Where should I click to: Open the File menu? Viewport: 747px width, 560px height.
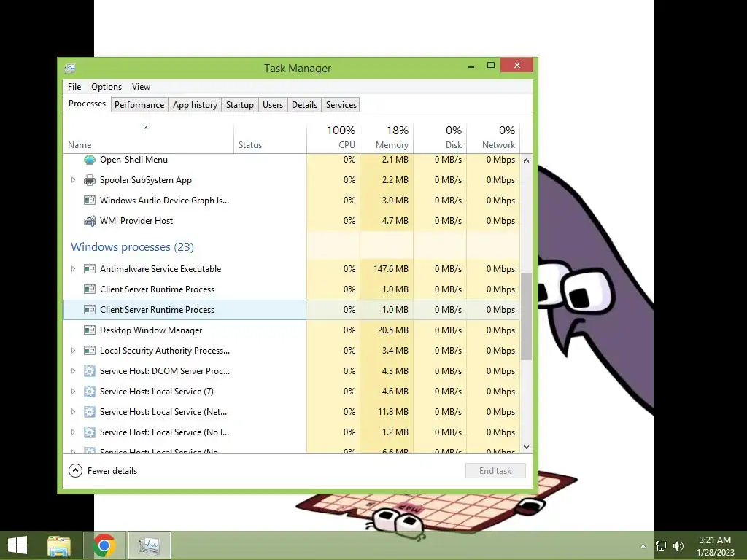click(74, 87)
